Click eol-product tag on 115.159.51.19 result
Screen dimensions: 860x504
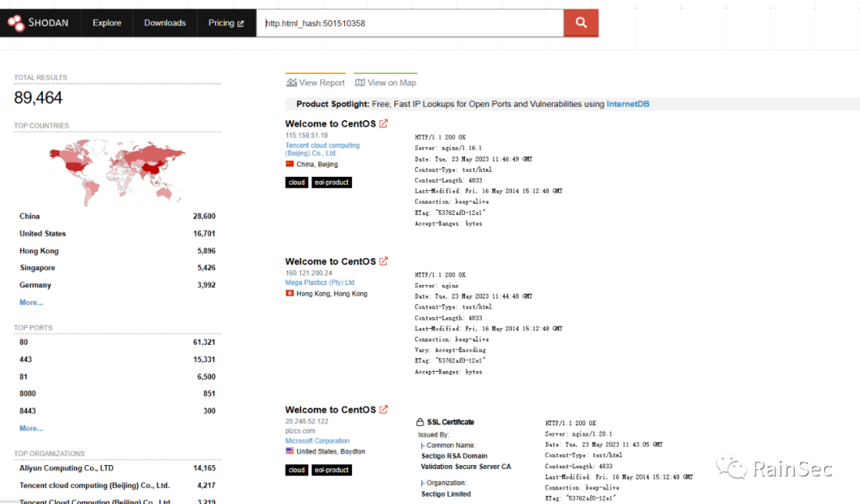click(x=332, y=182)
